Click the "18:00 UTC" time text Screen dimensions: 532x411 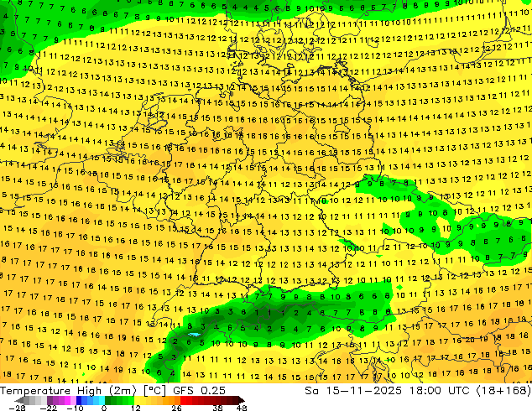click(439, 391)
